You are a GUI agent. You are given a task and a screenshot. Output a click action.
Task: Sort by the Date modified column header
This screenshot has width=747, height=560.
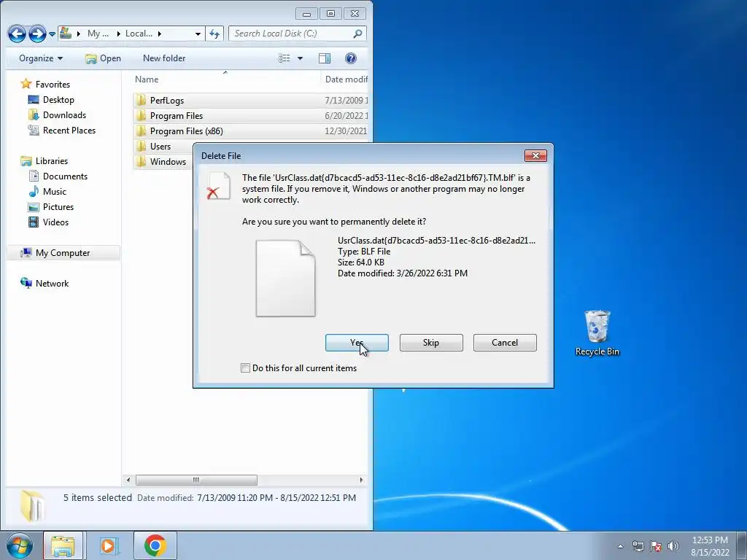(x=346, y=79)
